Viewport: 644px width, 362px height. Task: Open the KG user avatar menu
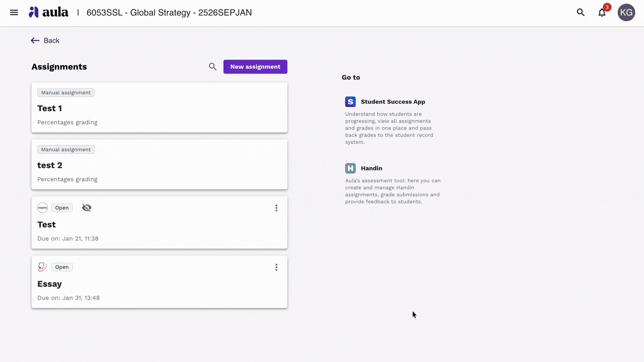point(626,12)
